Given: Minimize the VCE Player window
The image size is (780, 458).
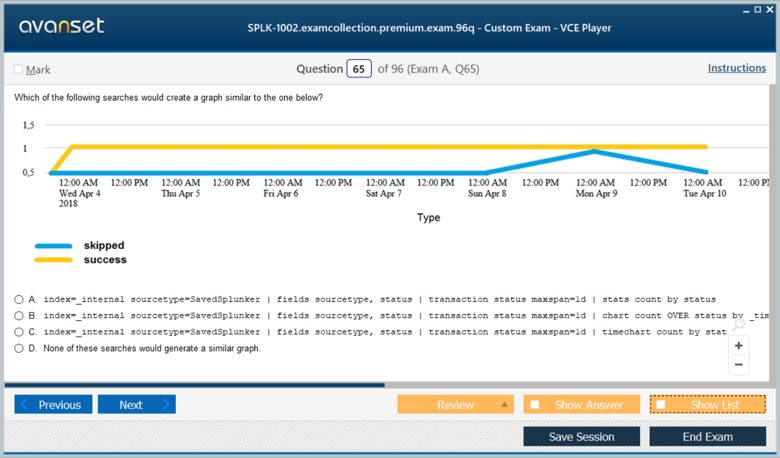Looking at the screenshot, I should pos(746,10).
